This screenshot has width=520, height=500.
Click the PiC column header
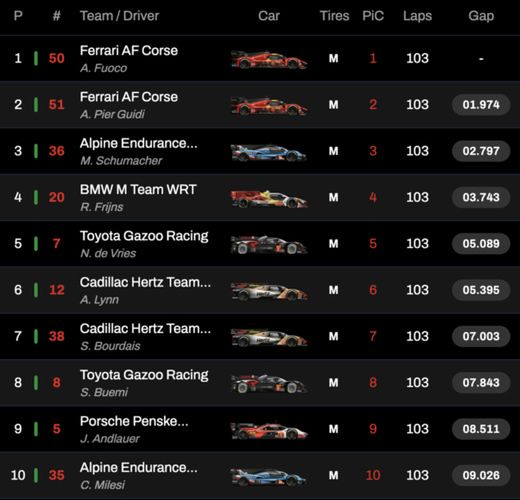(x=373, y=16)
